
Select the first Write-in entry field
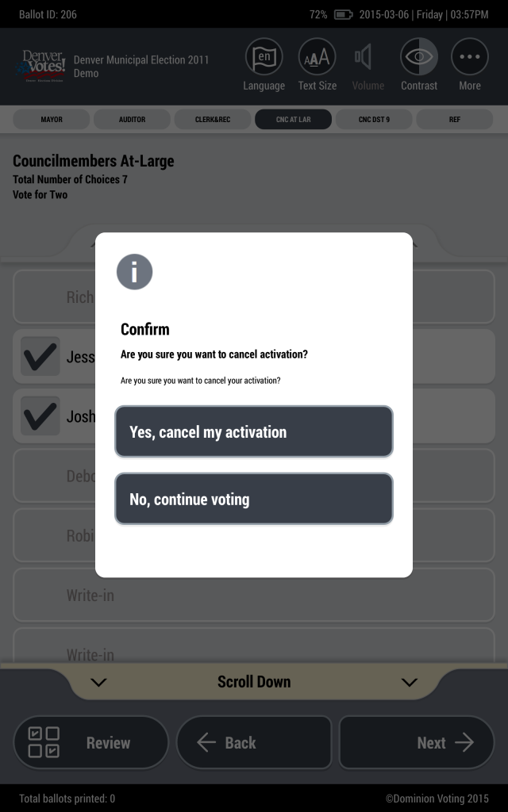tap(254, 595)
